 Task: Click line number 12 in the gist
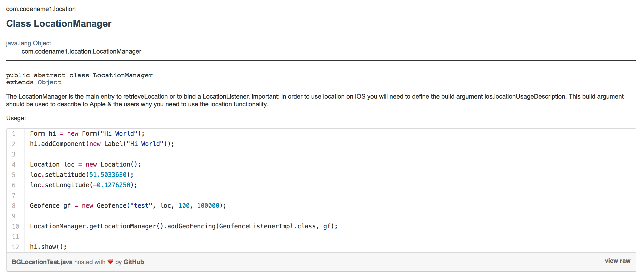[x=15, y=247]
